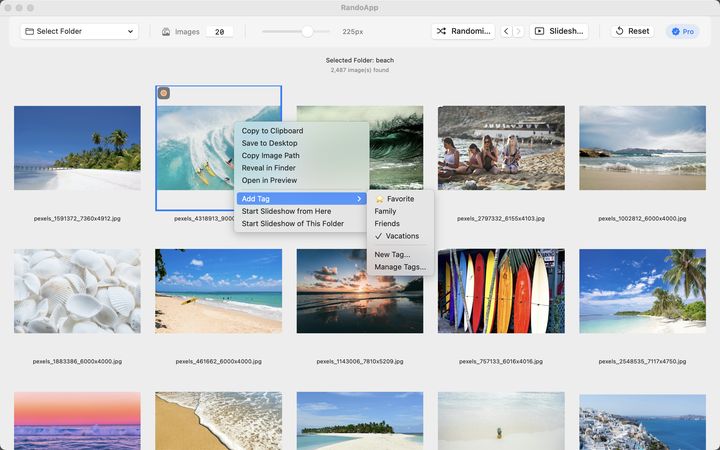Choose Start Slideshow of This Folder
The image size is (720, 450).
tap(292, 223)
